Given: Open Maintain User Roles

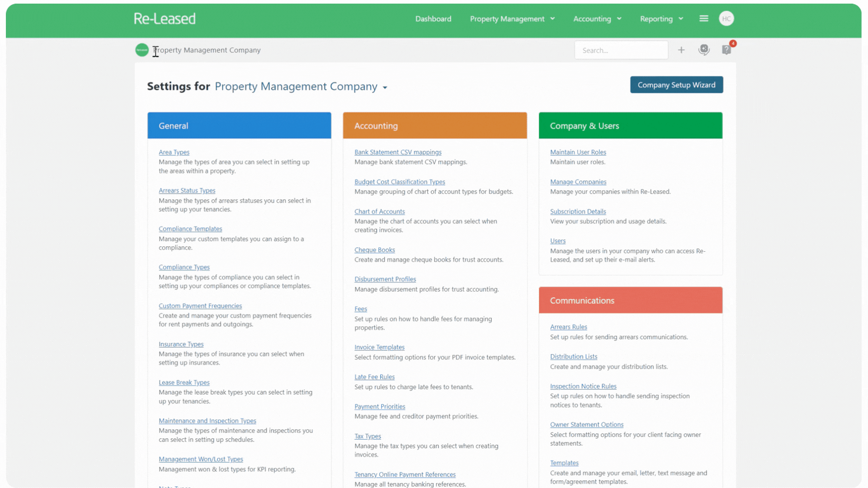Looking at the screenshot, I should (578, 152).
